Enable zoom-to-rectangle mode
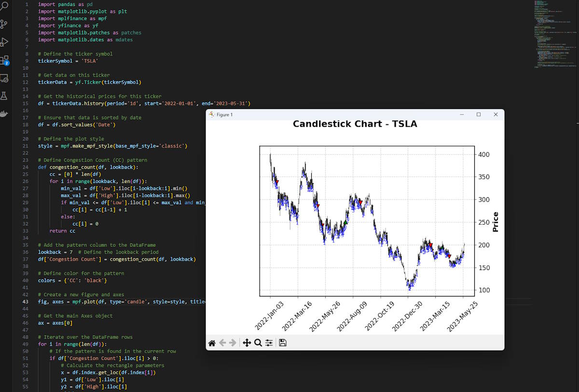The image size is (579, 392). click(x=258, y=342)
